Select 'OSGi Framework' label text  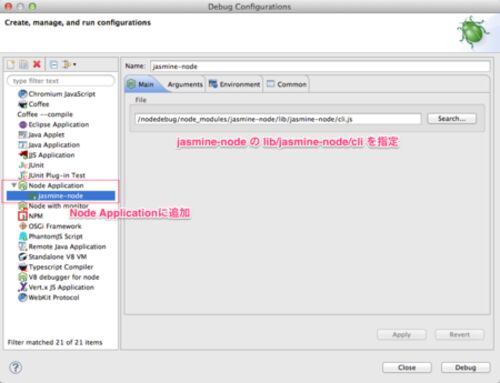[55, 226]
